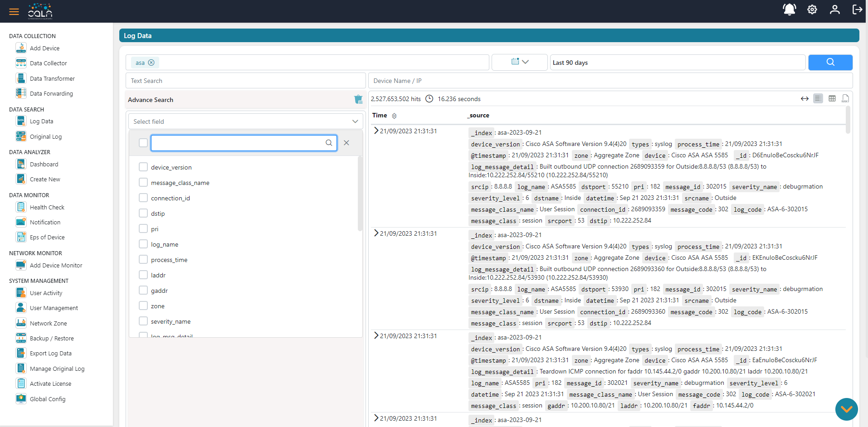This screenshot has width=868, height=427.
Task: Open the calendar date picker dropdown
Action: pos(519,62)
